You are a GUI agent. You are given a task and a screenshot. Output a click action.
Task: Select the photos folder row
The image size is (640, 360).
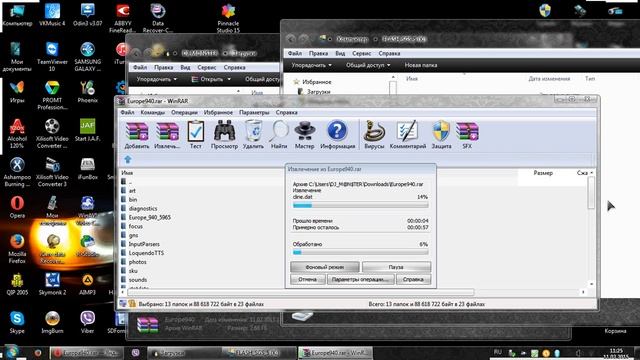coord(137,262)
